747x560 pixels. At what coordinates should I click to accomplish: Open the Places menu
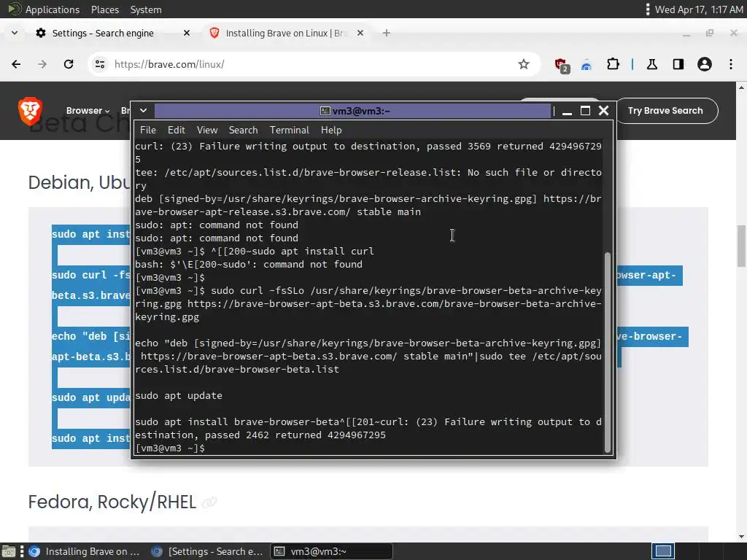105,9
